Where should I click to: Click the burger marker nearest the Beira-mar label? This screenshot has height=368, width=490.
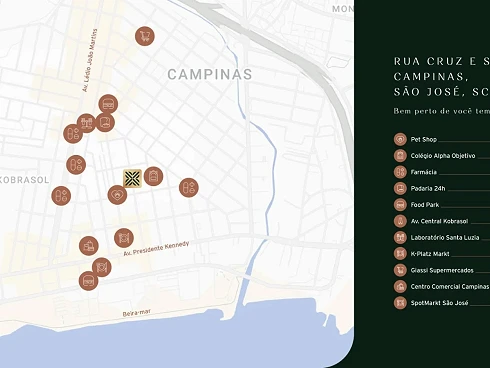pos(88,281)
